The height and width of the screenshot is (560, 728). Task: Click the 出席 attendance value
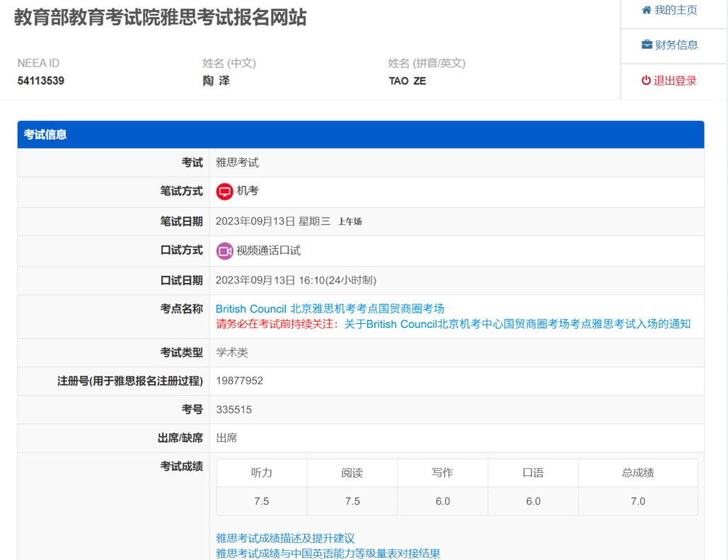[x=226, y=438]
